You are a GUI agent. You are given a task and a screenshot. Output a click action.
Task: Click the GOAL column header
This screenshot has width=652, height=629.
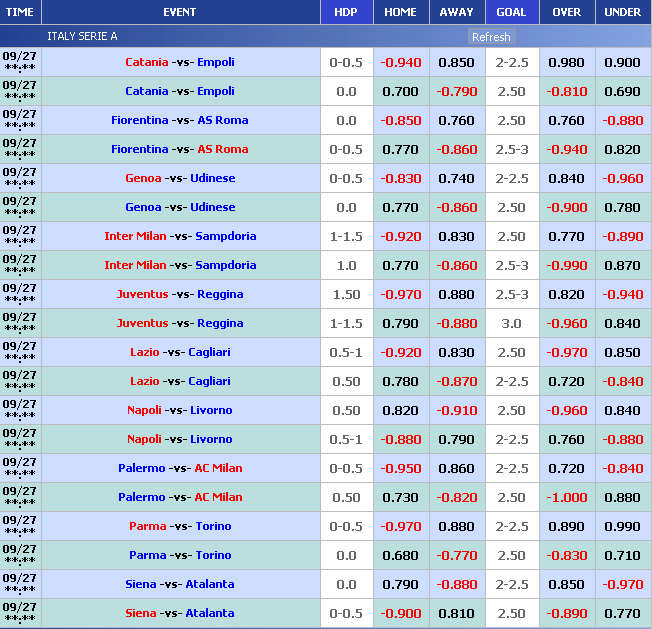[511, 12]
